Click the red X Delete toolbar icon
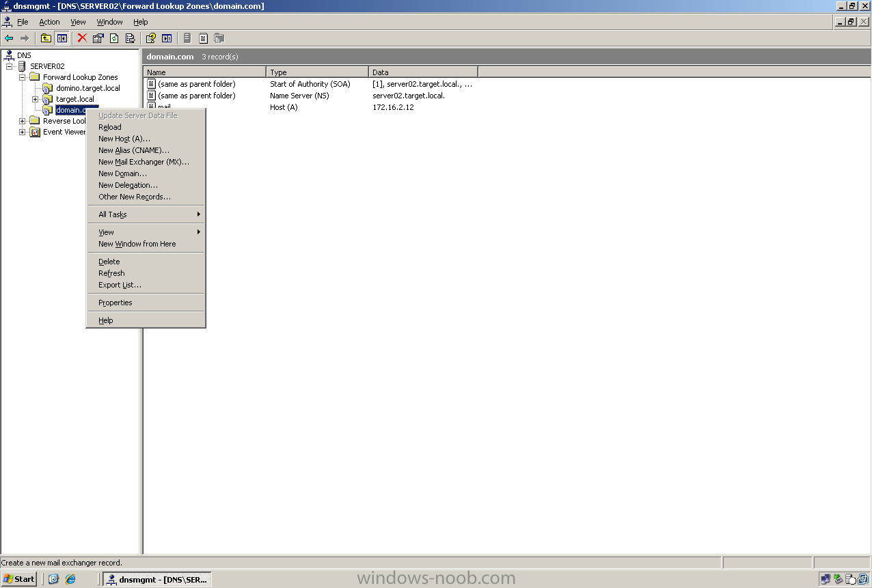The width and height of the screenshot is (872, 588). (82, 38)
